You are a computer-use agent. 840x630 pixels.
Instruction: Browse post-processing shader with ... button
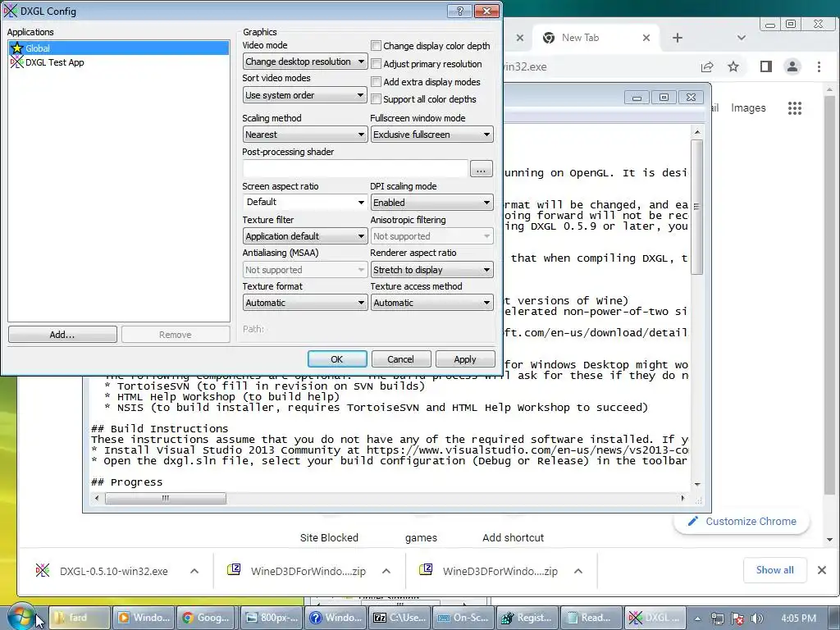click(x=481, y=169)
